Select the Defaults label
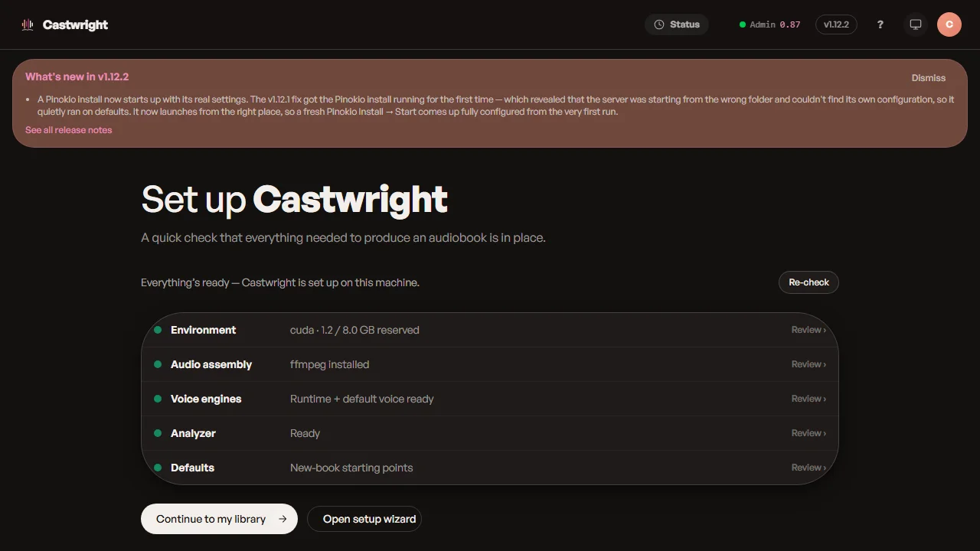This screenshot has height=551, width=980. click(192, 468)
